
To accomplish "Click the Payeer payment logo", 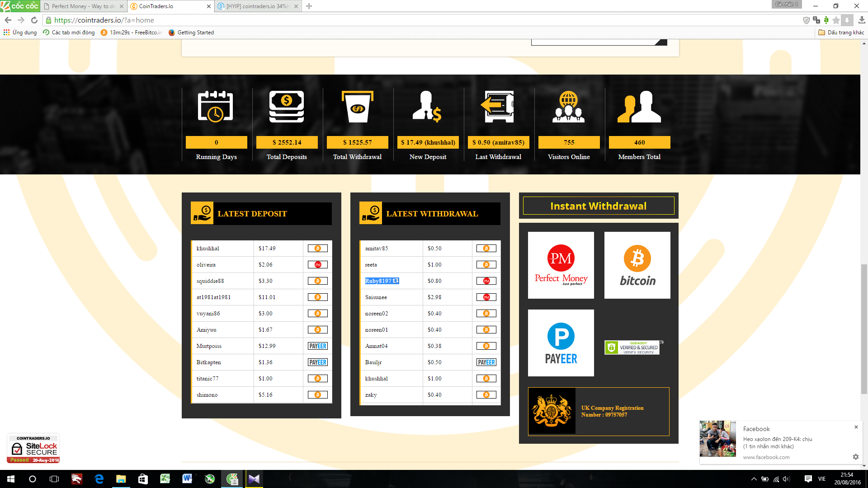I will tap(561, 343).
